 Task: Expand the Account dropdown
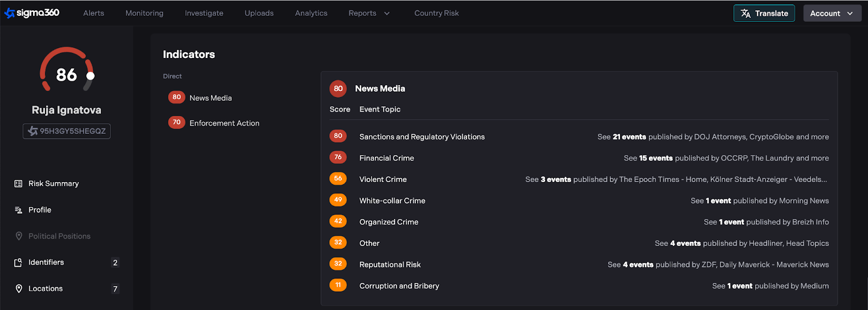[832, 14]
